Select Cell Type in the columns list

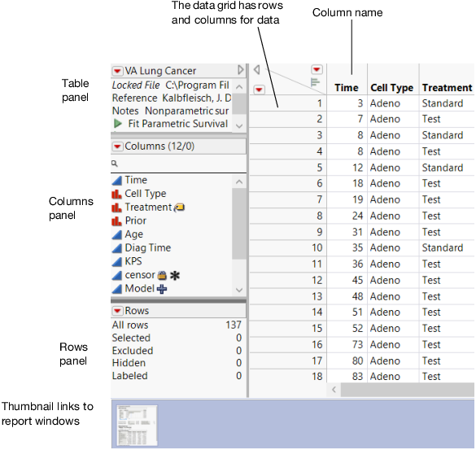coord(146,194)
